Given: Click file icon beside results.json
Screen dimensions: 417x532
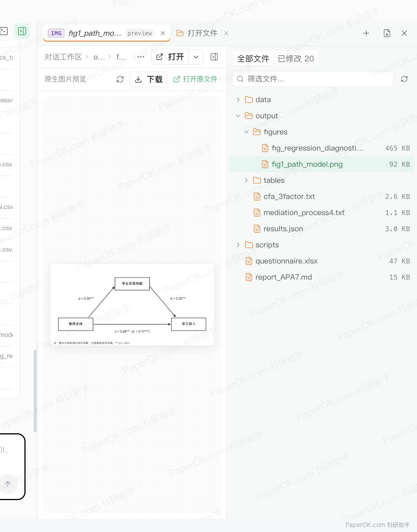Looking at the screenshot, I should [257, 229].
